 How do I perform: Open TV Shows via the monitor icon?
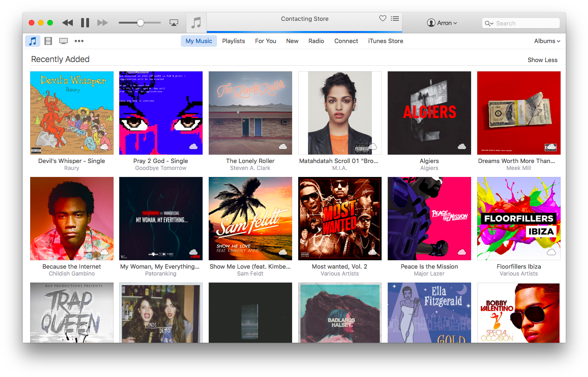pyautogui.click(x=63, y=41)
